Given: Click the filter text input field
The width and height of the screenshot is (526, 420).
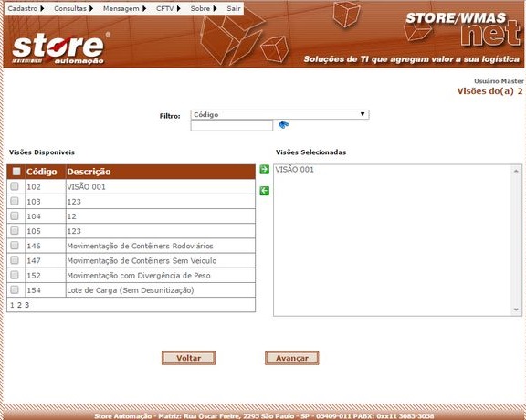Looking at the screenshot, I should pyautogui.click(x=231, y=125).
